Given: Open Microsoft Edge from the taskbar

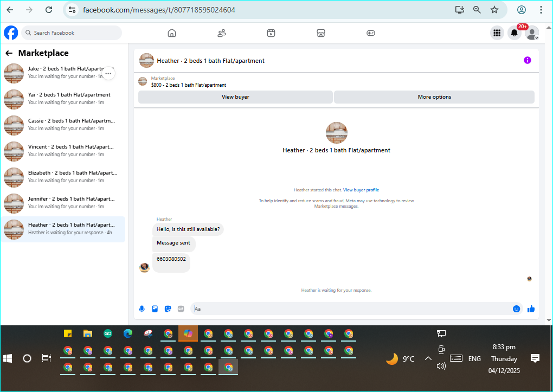Looking at the screenshot, I should point(127,333).
